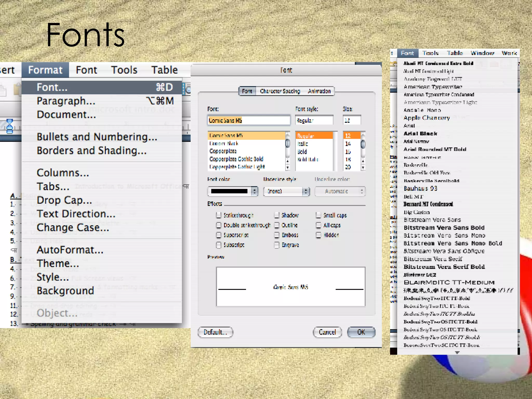This screenshot has height=399, width=532.
Task: Click the Font style input field
Action: pos(314,120)
